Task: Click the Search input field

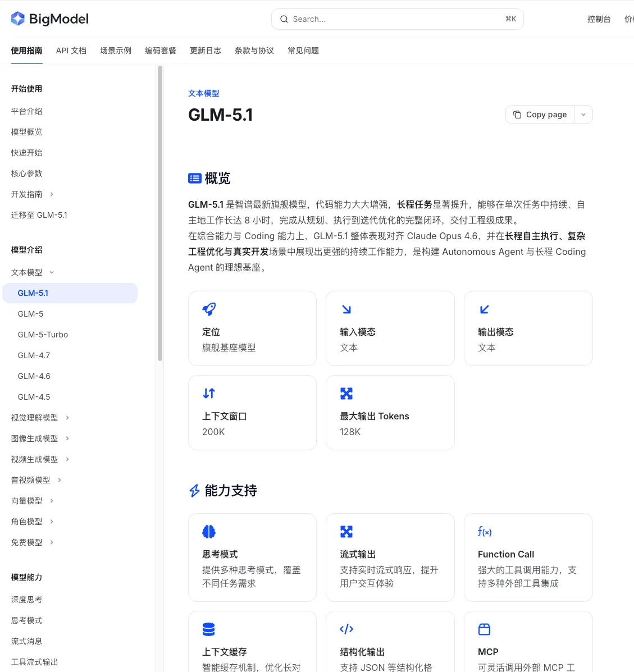Action: pyautogui.click(x=398, y=19)
